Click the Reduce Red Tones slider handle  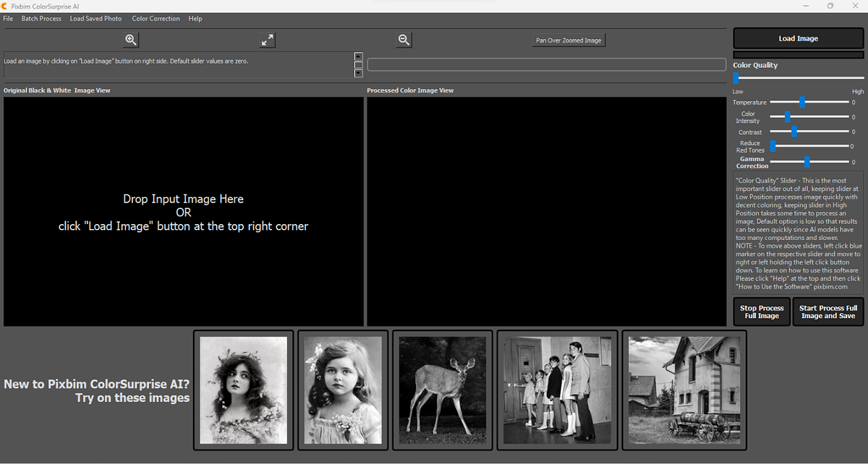(773, 146)
